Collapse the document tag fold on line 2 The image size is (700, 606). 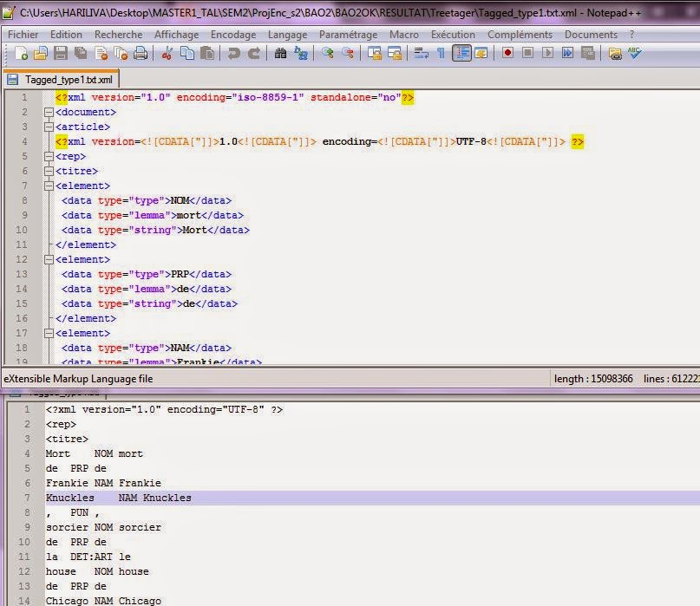point(49,112)
